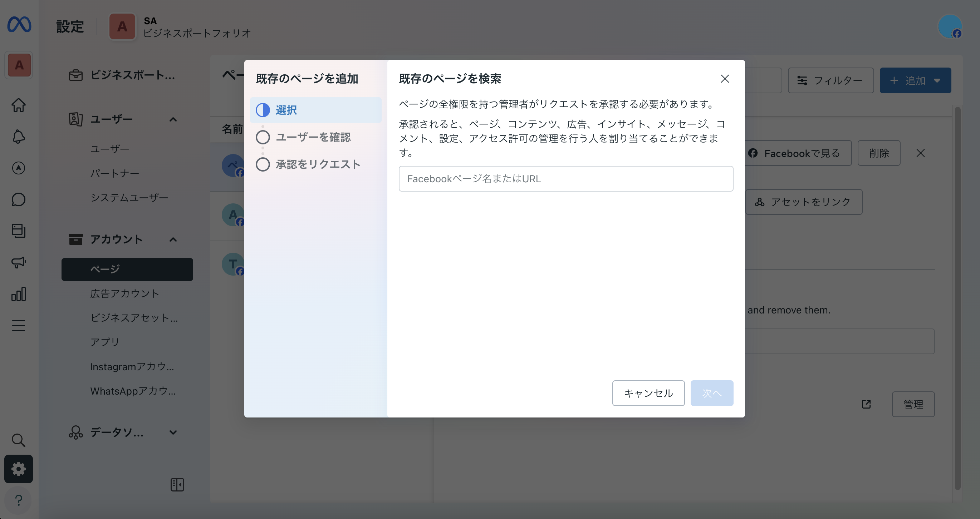Select the 選択 step radio
The image size is (980, 519).
[263, 110]
